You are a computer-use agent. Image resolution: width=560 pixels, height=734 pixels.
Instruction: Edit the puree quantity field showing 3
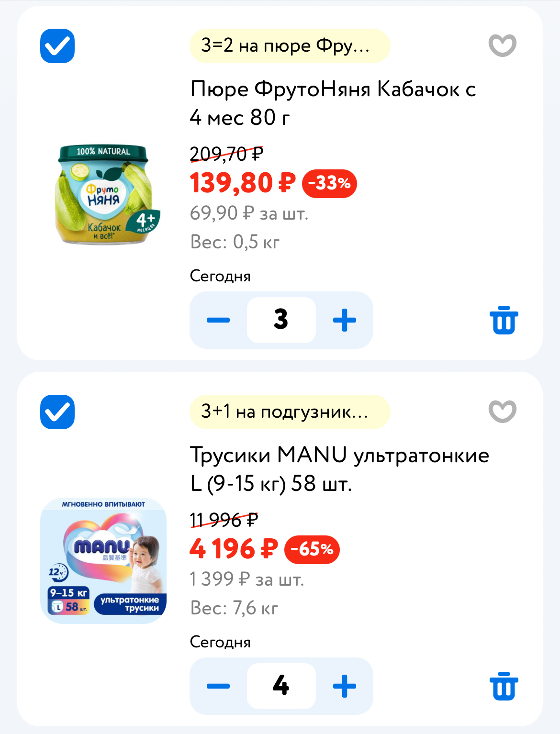pyautogui.click(x=281, y=320)
